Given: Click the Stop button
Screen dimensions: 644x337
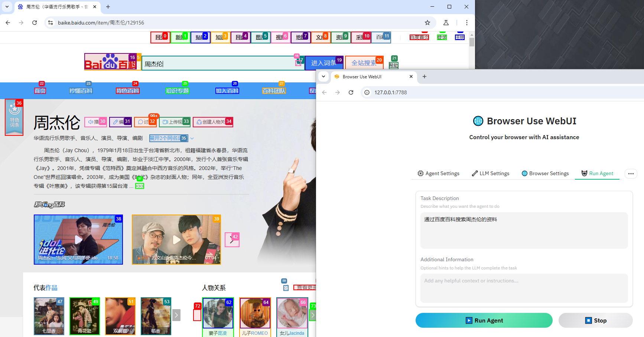Looking at the screenshot, I should pos(596,320).
